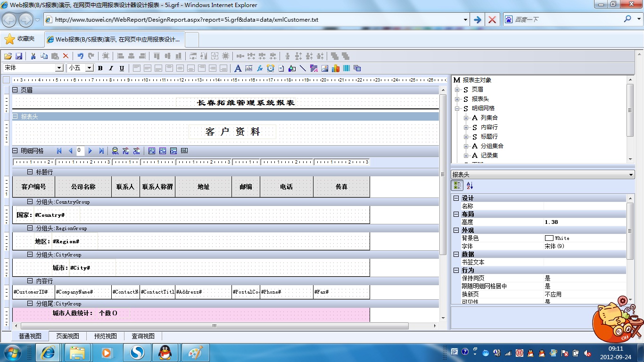Screen dimensions: 644x362
Task: Switch to the 预览视图 tab
Action: point(105,336)
